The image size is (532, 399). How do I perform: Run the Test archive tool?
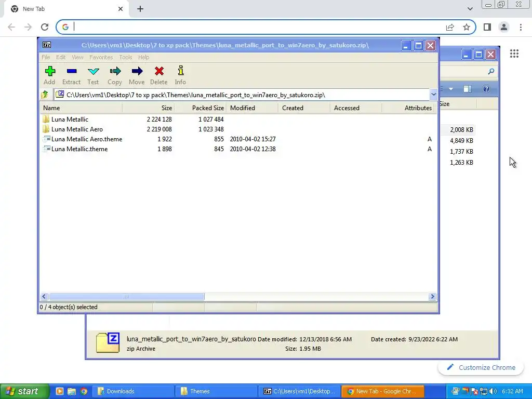click(x=93, y=75)
